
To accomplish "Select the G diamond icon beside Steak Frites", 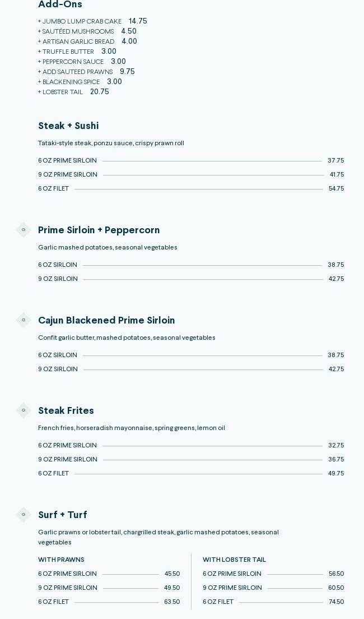I will tap(24, 410).
